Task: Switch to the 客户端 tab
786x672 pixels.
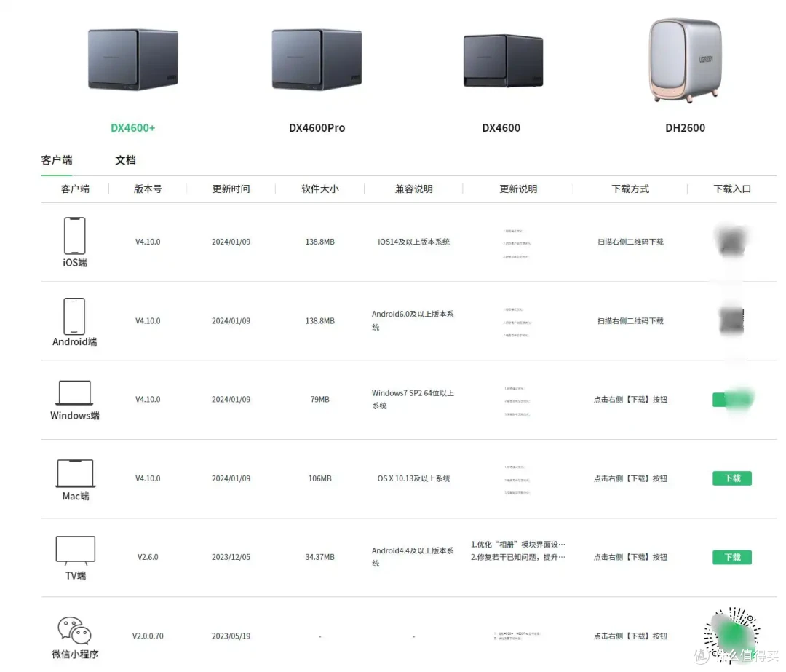Action: [57, 160]
